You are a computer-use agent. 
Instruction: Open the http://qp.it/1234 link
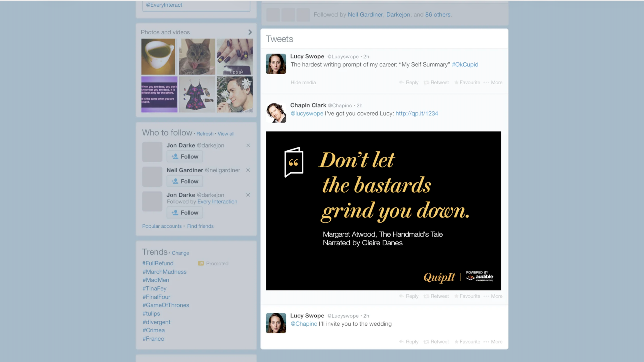pyautogui.click(x=417, y=113)
